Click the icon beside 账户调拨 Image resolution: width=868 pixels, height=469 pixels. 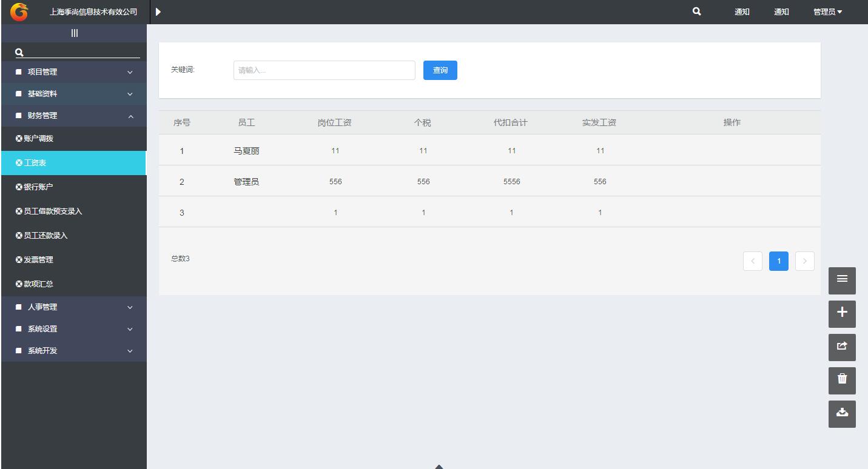(19, 139)
